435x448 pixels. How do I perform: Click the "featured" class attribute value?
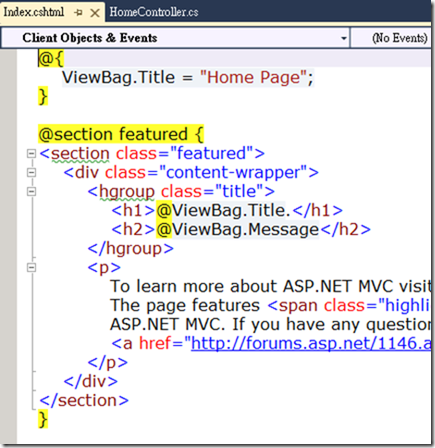coord(211,153)
